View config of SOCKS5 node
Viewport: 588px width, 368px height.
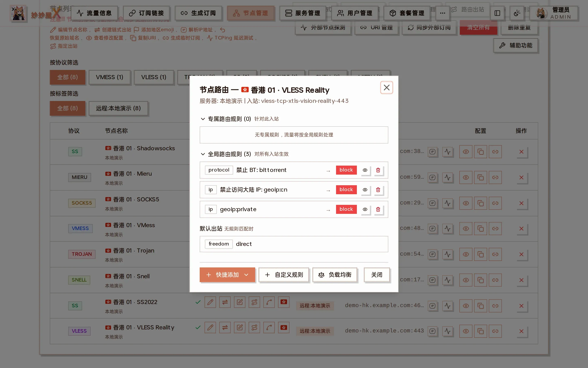[x=465, y=203]
